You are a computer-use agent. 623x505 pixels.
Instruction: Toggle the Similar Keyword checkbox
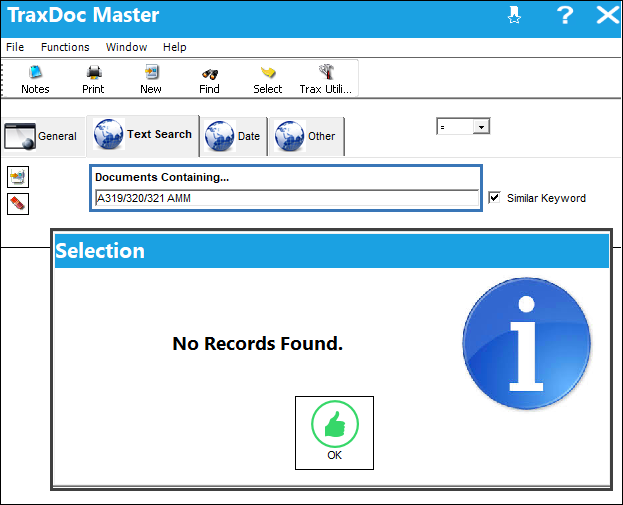(x=494, y=197)
